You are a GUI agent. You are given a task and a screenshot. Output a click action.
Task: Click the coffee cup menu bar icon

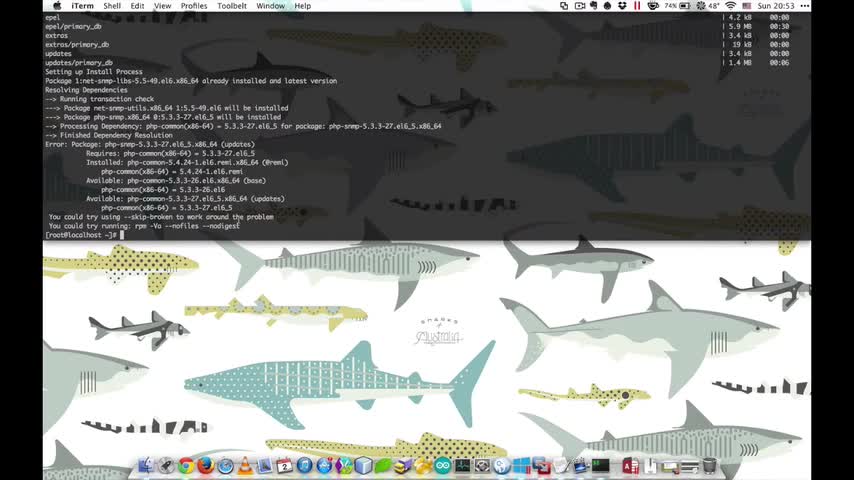pyautogui.click(x=652, y=6)
